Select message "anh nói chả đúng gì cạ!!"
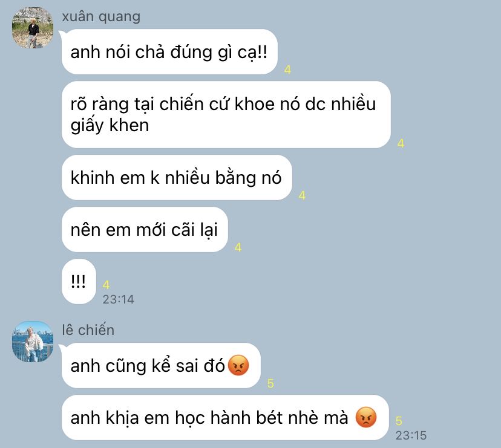Screen dimensions: 501x448 169,52
